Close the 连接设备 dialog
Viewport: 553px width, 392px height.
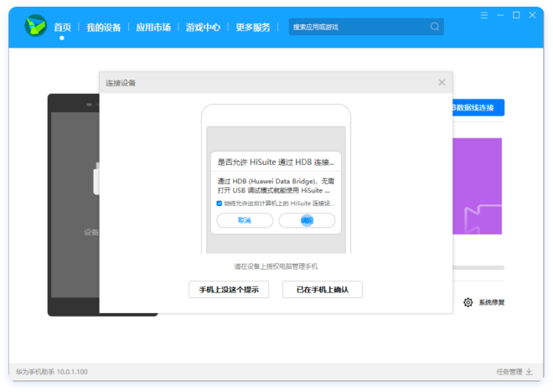coord(442,82)
